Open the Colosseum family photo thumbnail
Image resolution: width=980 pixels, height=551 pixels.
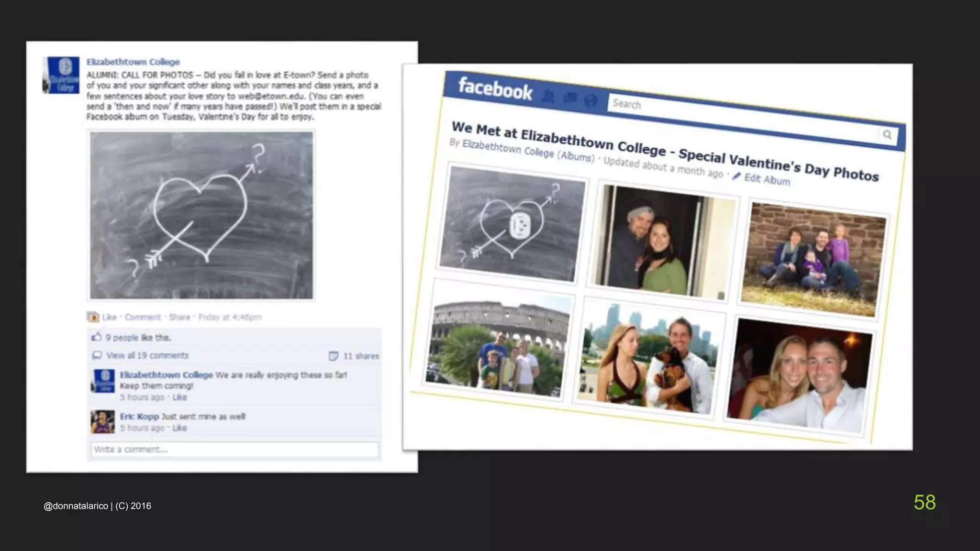pos(498,341)
